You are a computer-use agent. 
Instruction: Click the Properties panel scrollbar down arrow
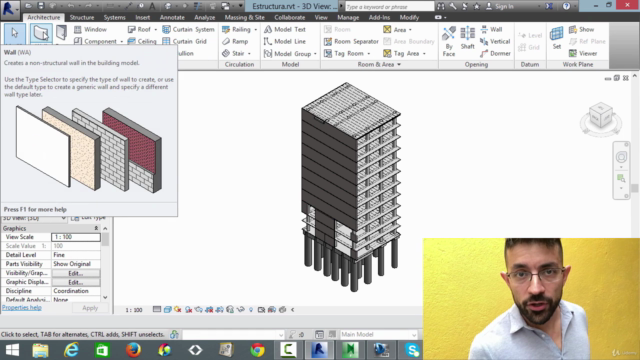point(105,298)
